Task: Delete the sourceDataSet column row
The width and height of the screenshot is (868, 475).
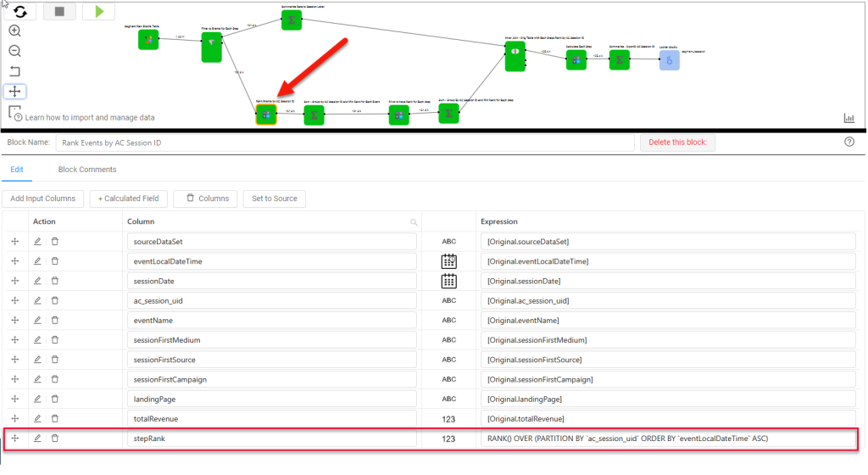Action: click(55, 242)
